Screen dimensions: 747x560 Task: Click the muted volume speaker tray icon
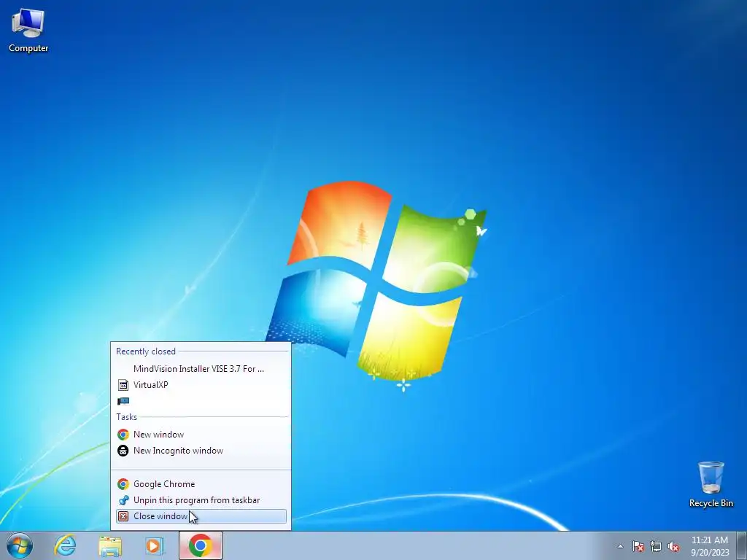(x=673, y=546)
